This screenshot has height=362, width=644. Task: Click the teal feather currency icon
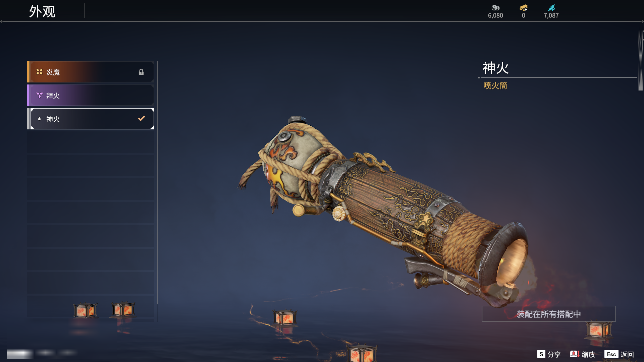(551, 8)
